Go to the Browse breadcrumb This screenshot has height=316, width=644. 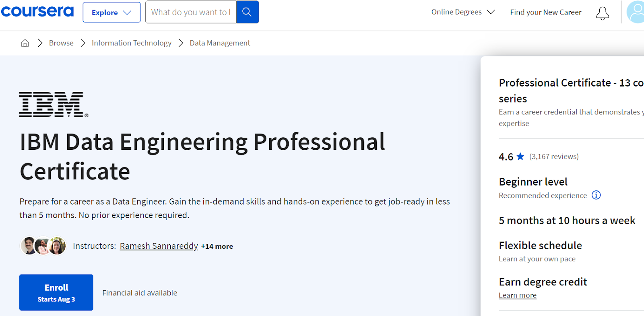tap(61, 43)
